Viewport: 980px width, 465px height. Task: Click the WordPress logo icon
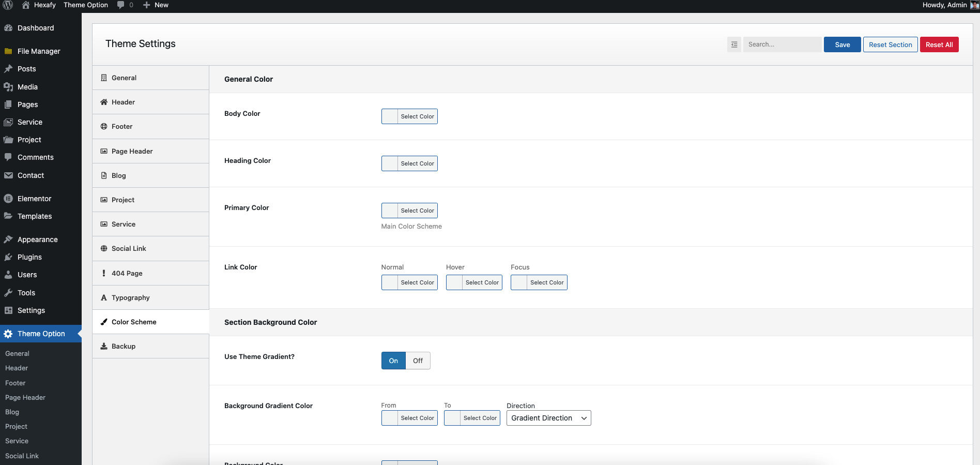coord(8,5)
